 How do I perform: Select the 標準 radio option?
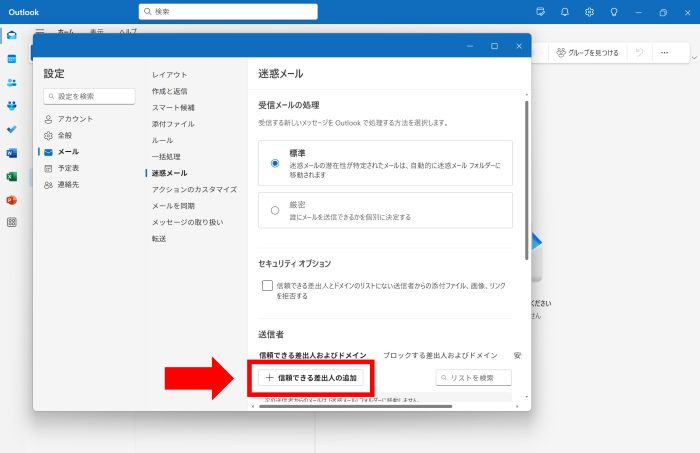tap(275, 162)
